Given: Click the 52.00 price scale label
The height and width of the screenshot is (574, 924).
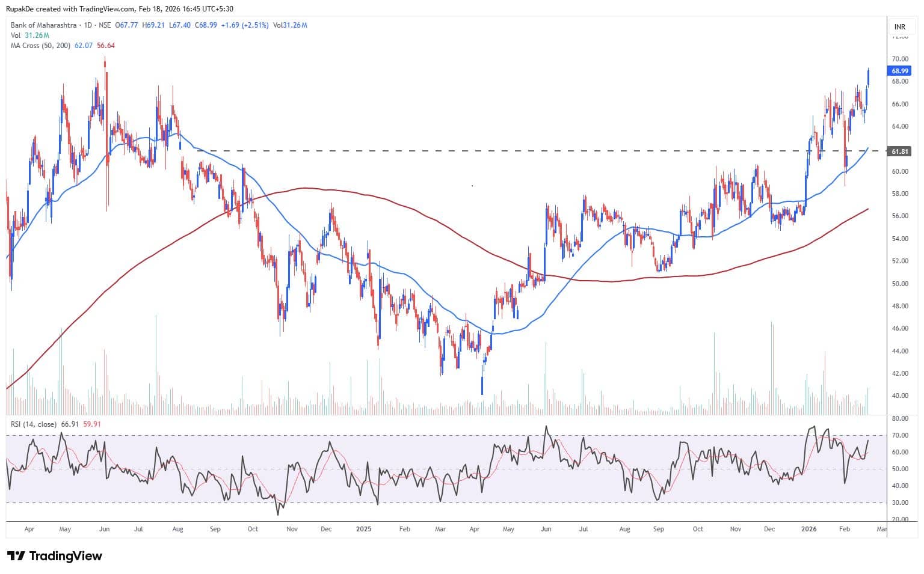Looking at the screenshot, I should coord(900,261).
